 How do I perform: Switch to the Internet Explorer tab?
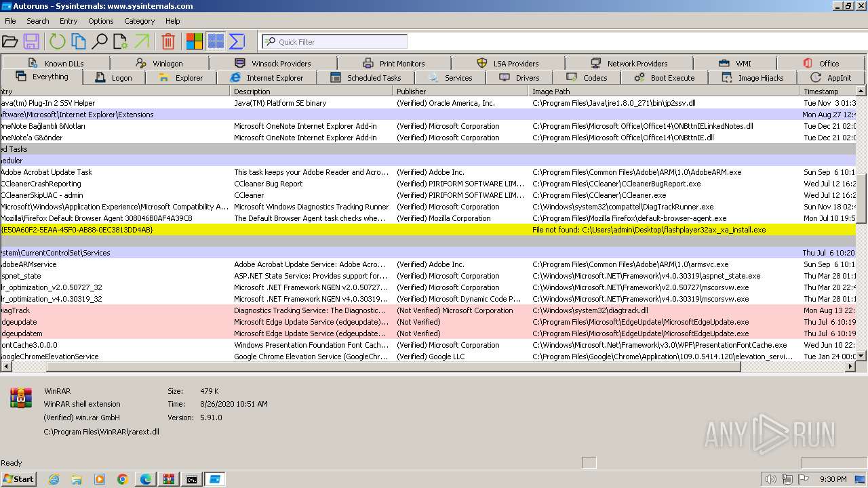tap(267, 78)
